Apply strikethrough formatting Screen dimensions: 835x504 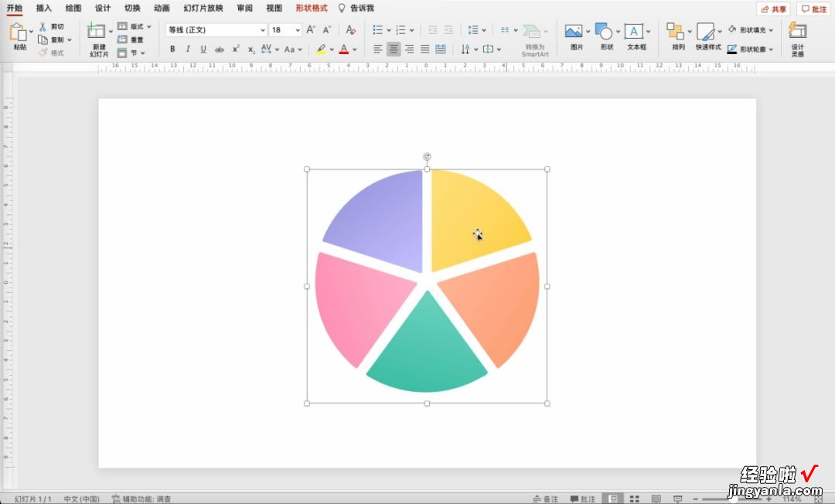(x=220, y=49)
